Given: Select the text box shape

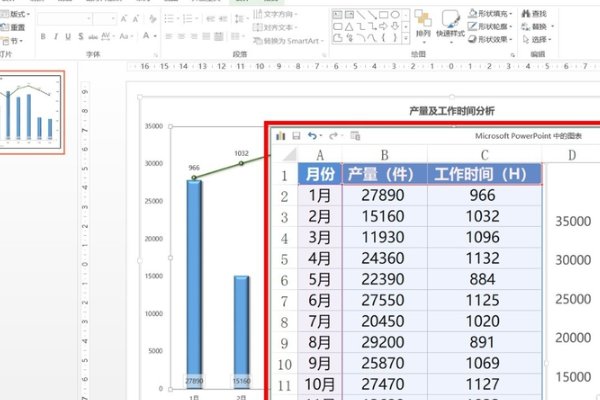Looking at the screenshot, I should click(x=337, y=15).
